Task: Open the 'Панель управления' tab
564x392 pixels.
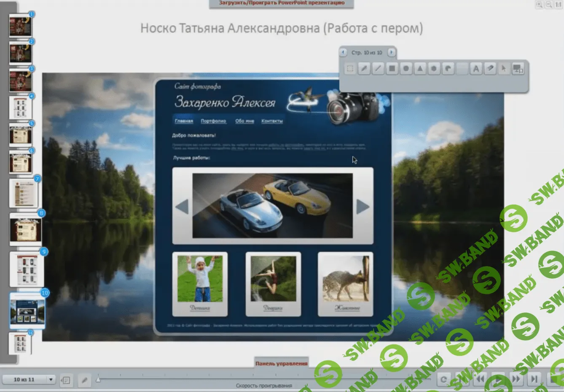Action: pos(281,363)
